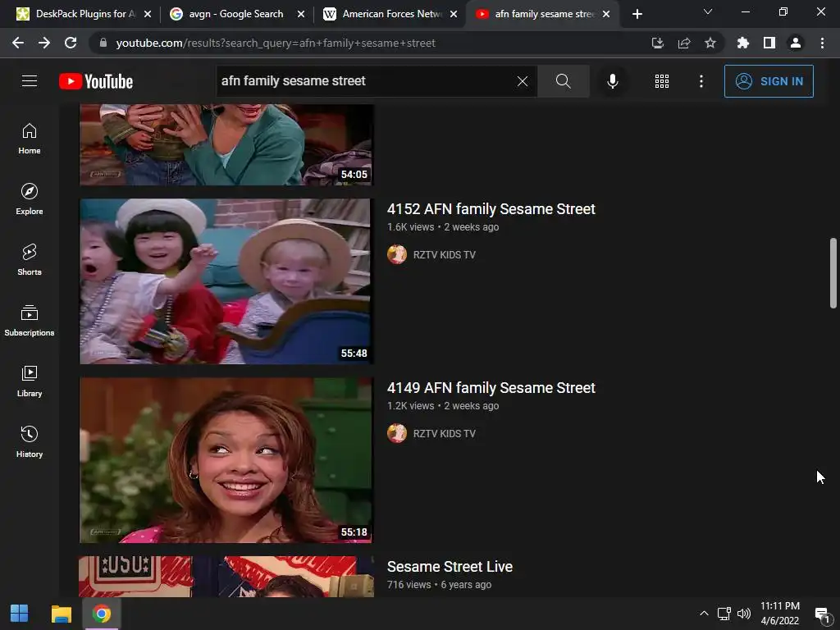Open the volume tray icon

743,614
